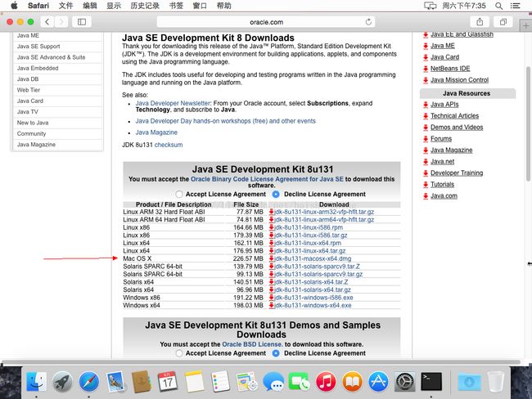Open Notes app in the Dock
The height and width of the screenshot is (399, 532).
pyautogui.click(x=194, y=381)
